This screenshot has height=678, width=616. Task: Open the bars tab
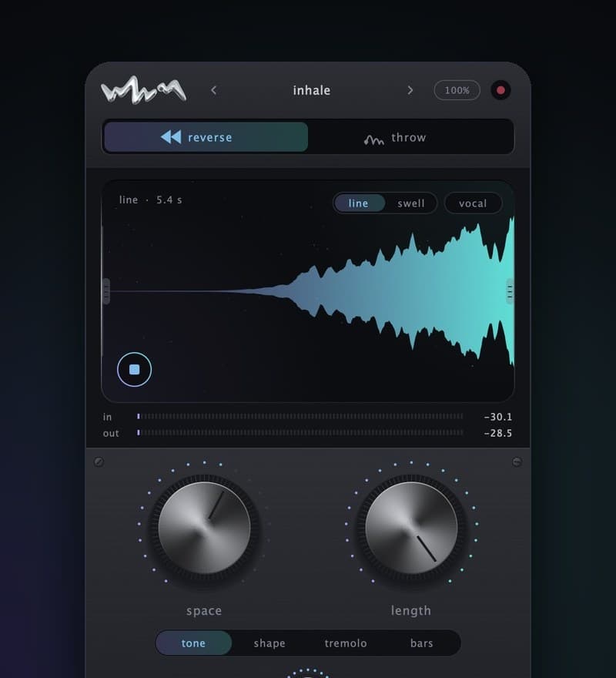click(x=421, y=643)
